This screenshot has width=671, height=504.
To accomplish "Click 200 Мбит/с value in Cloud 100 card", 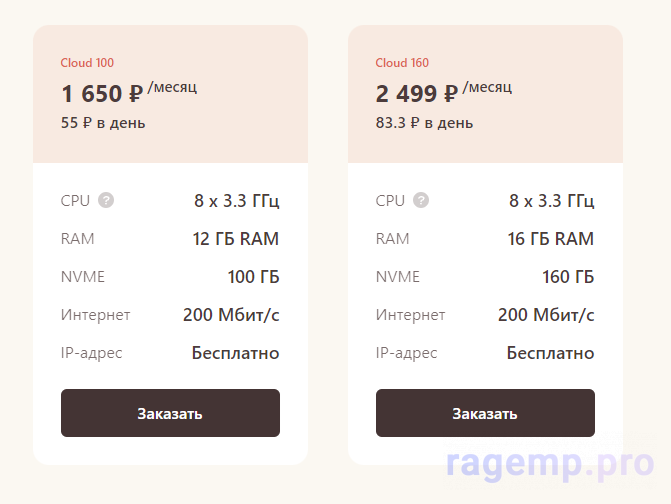I will [x=231, y=315].
